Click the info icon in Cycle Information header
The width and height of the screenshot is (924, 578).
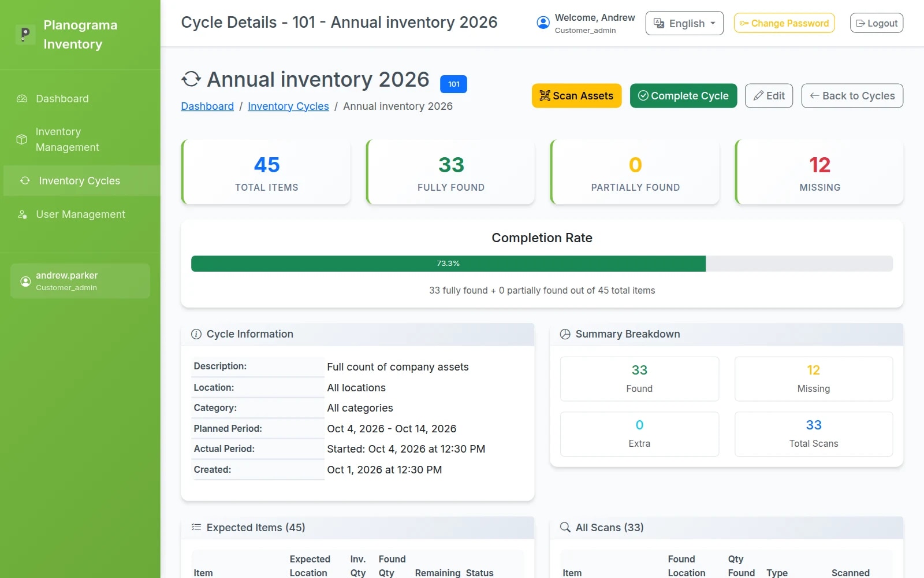[x=196, y=334]
